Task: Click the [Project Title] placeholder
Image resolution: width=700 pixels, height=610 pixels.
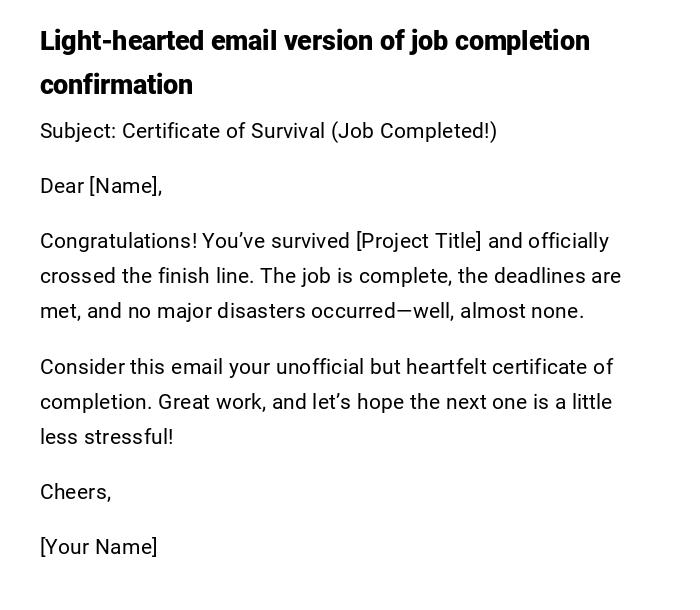Action: [x=418, y=241]
